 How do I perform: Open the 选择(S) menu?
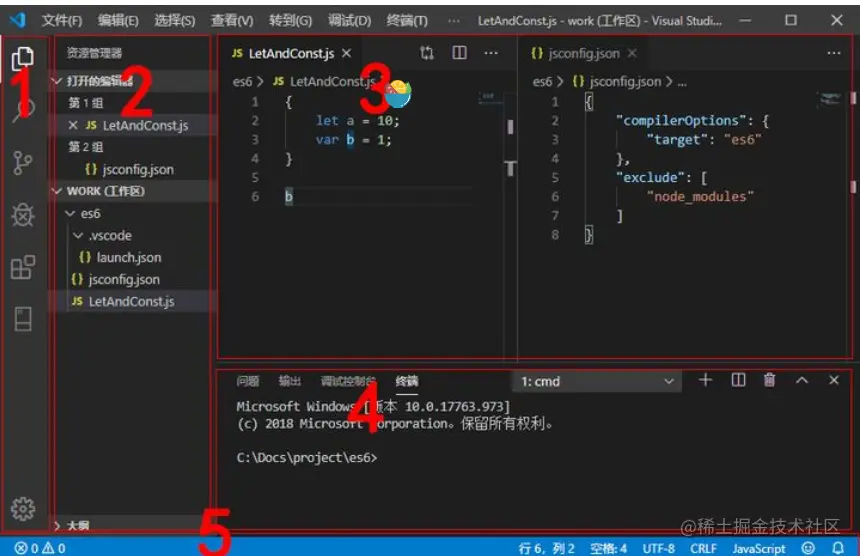(174, 21)
